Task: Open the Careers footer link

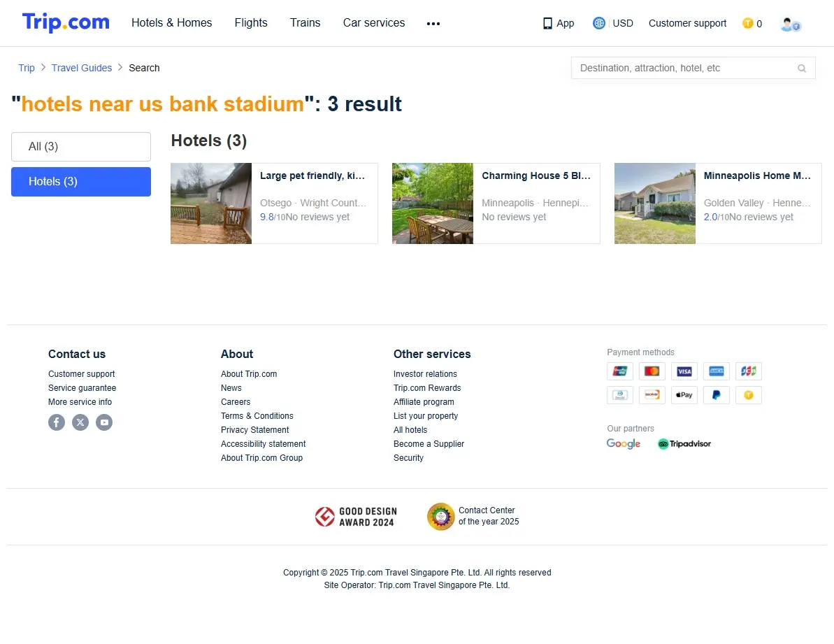Action: (236, 402)
